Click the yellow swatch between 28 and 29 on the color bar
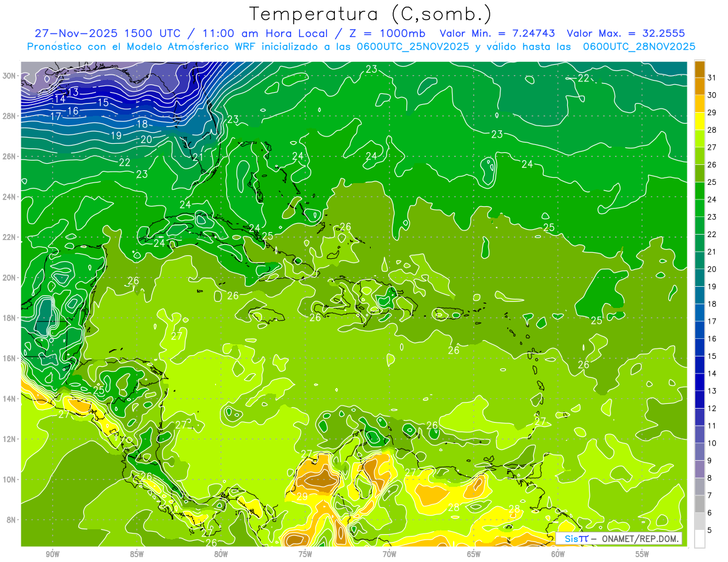The height and width of the screenshot is (562, 728). 699,121
